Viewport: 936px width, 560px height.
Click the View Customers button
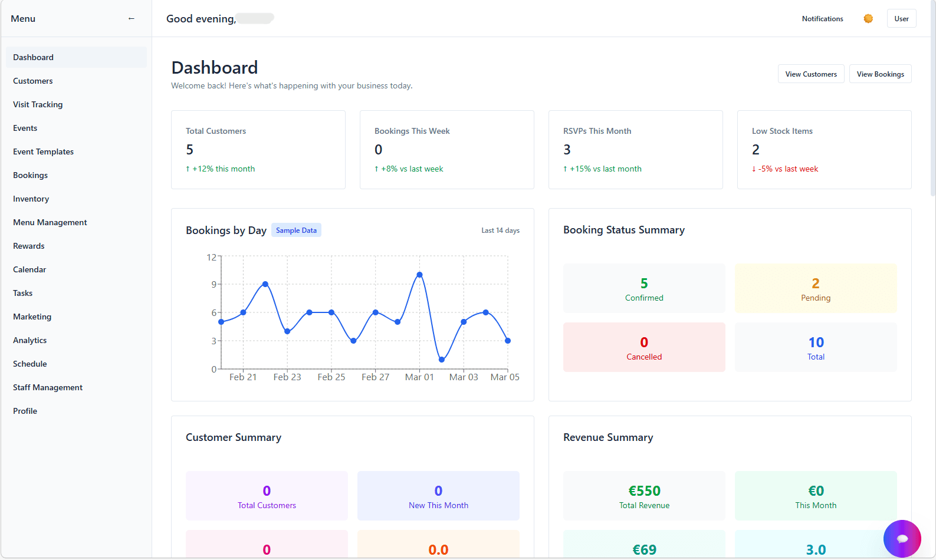(x=810, y=74)
